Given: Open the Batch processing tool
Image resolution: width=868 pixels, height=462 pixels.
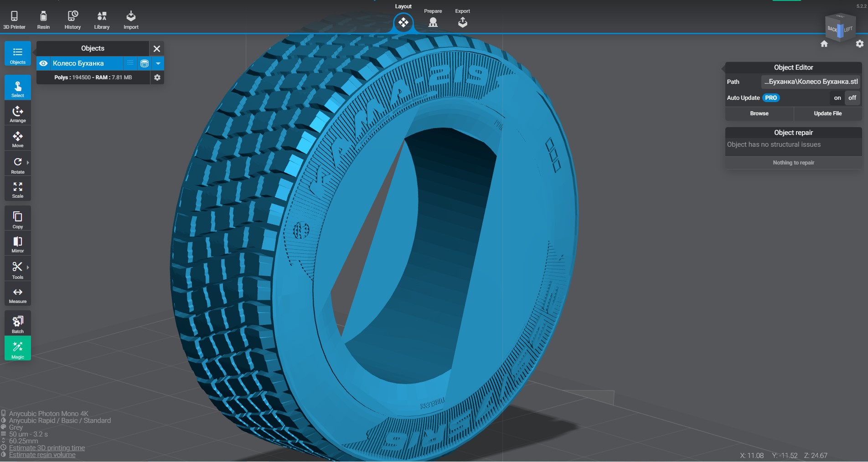Looking at the screenshot, I should [x=17, y=323].
